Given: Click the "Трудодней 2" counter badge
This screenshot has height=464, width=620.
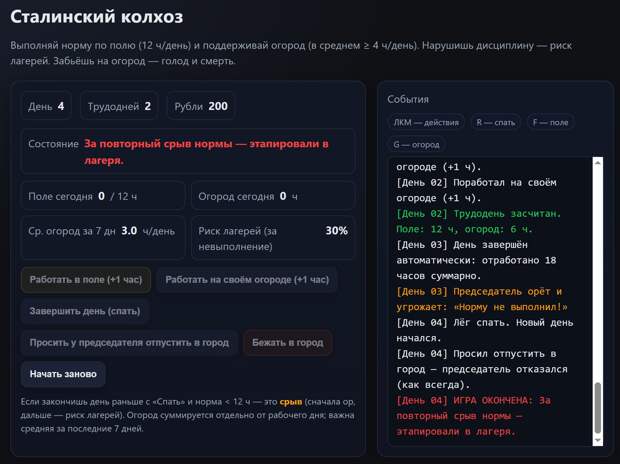Looking at the screenshot, I should point(122,106).
